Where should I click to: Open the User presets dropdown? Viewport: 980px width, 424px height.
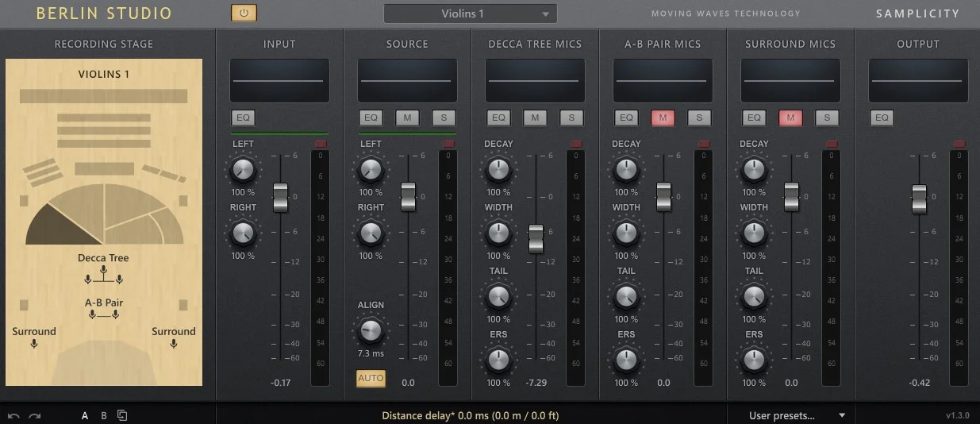(x=797, y=415)
